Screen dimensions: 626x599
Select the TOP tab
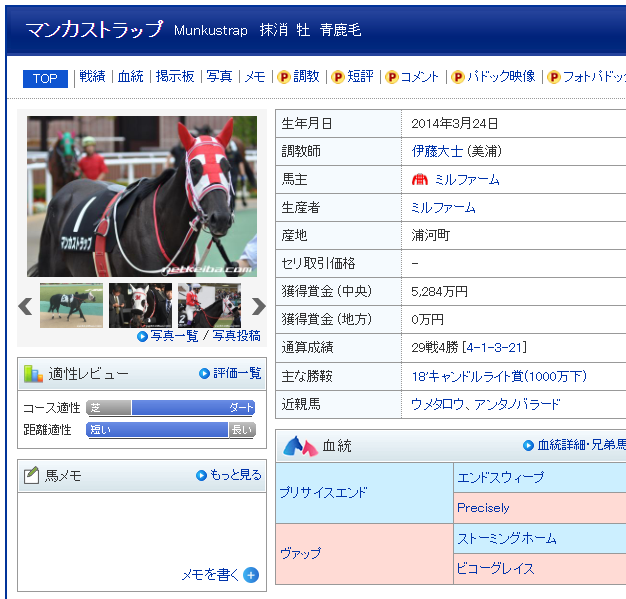45,78
